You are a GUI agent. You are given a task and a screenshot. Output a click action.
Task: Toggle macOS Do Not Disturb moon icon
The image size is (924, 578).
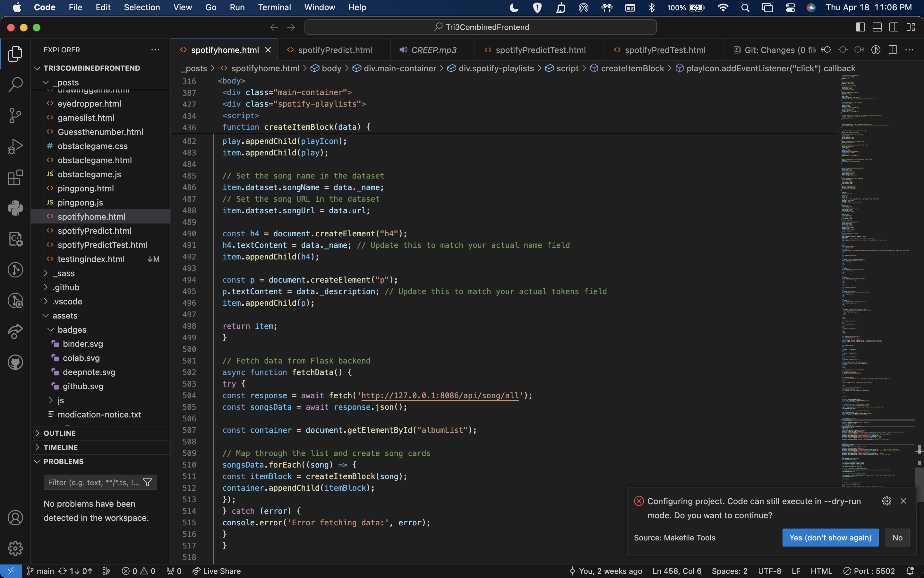[x=514, y=7]
